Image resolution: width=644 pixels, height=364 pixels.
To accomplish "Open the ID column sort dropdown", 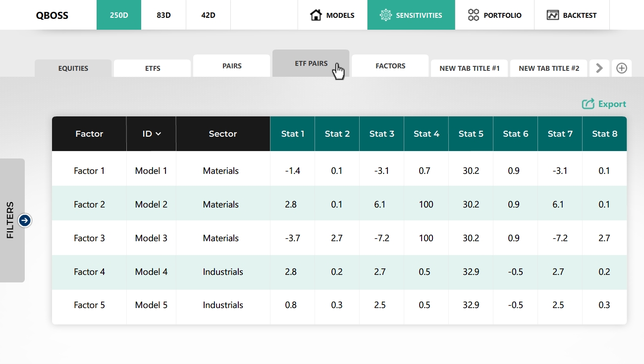I will pyautogui.click(x=158, y=134).
